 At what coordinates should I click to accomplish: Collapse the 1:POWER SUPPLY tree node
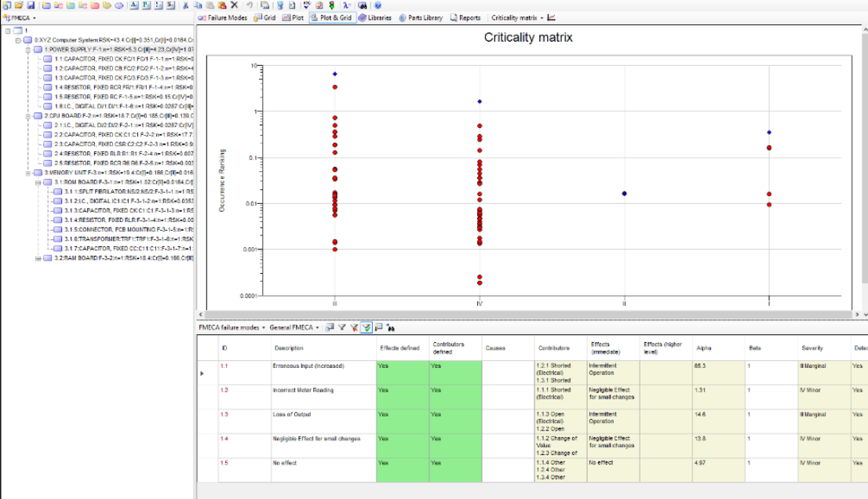pos(27,49)
